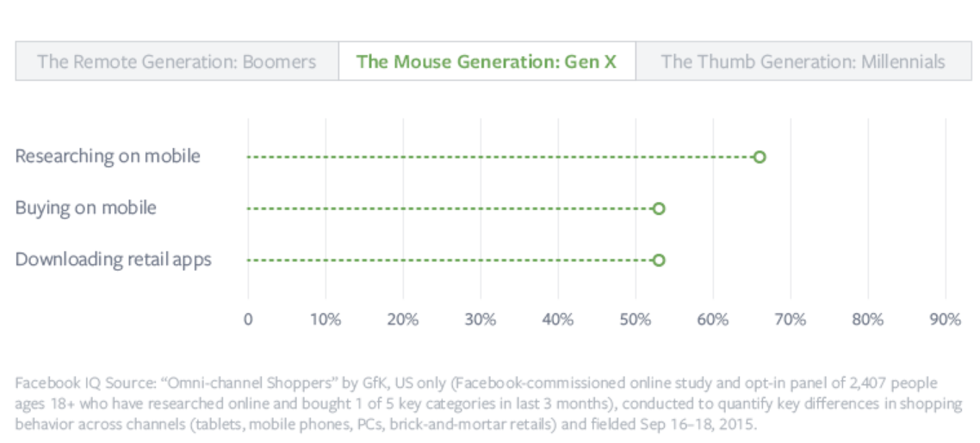980x443 pixels.
Task: Click the Buying on mobile row label
Action: tap(86, 208)
